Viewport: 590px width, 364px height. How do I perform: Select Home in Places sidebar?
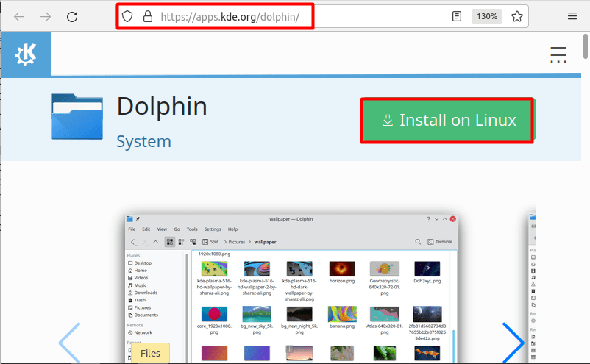click(138, 271)
